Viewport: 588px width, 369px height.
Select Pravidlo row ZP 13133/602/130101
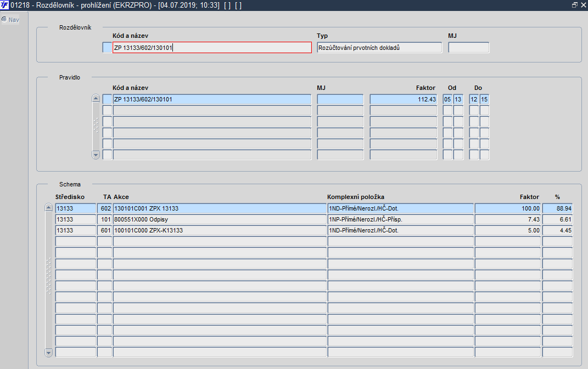click(x=212, y=99)
